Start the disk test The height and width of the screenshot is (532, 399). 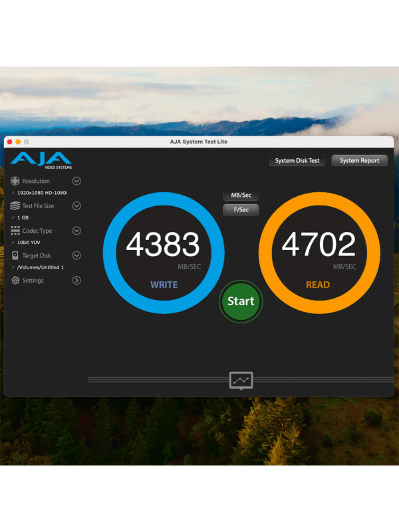(x=241, y=301)
